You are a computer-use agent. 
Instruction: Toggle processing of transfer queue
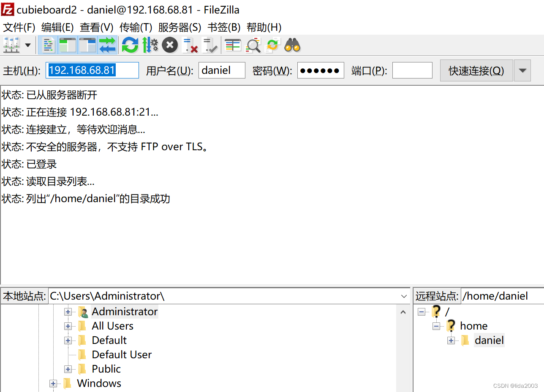point(150,45)
